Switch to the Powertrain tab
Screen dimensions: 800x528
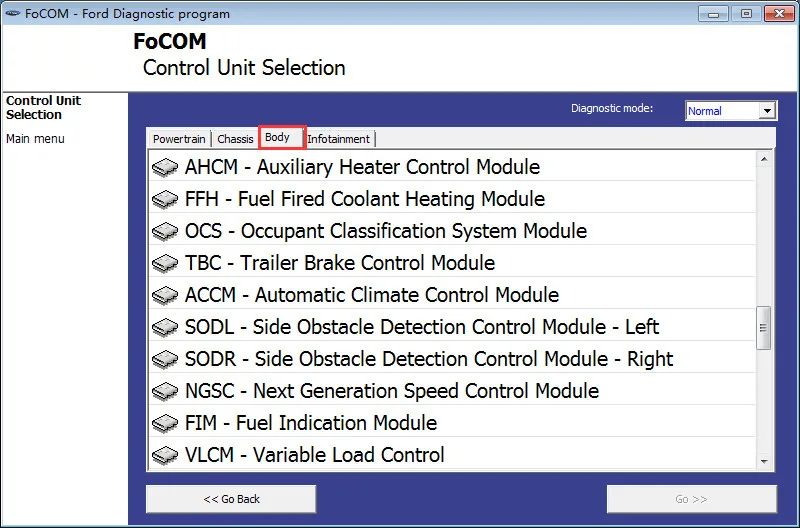coord(179,139)
